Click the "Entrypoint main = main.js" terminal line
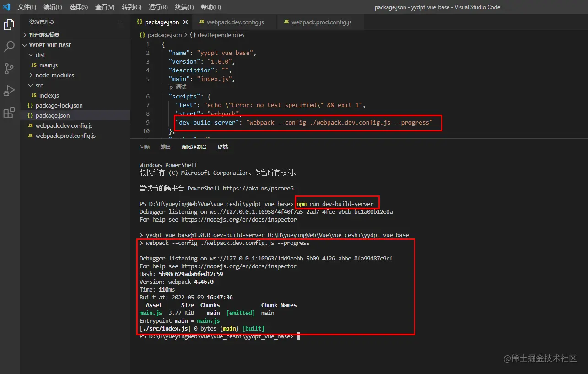 click(180, 321)
